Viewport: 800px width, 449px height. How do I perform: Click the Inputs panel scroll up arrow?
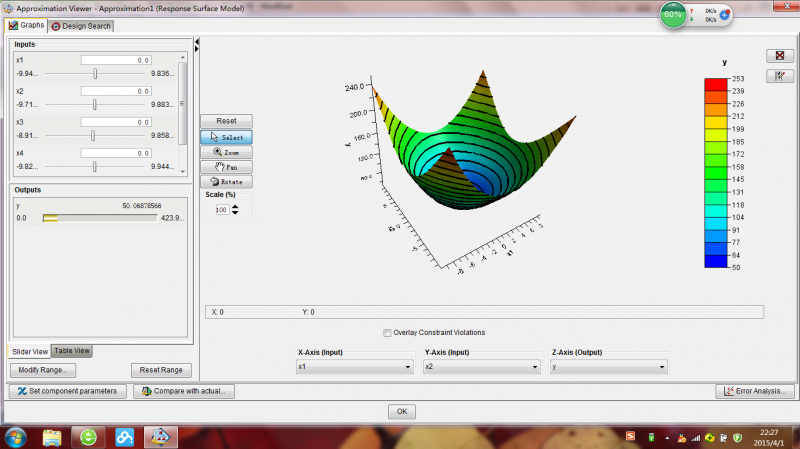coord(183,57)
